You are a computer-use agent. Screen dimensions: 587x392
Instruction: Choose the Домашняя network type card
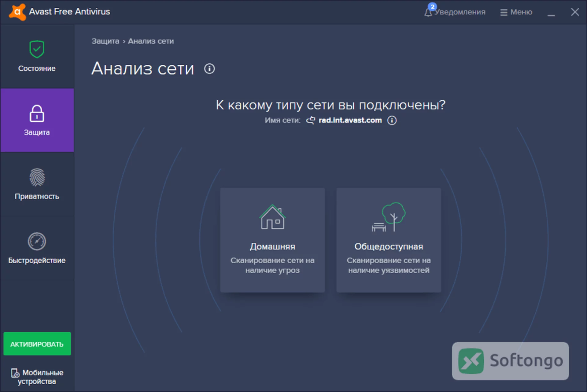(272, 240)
